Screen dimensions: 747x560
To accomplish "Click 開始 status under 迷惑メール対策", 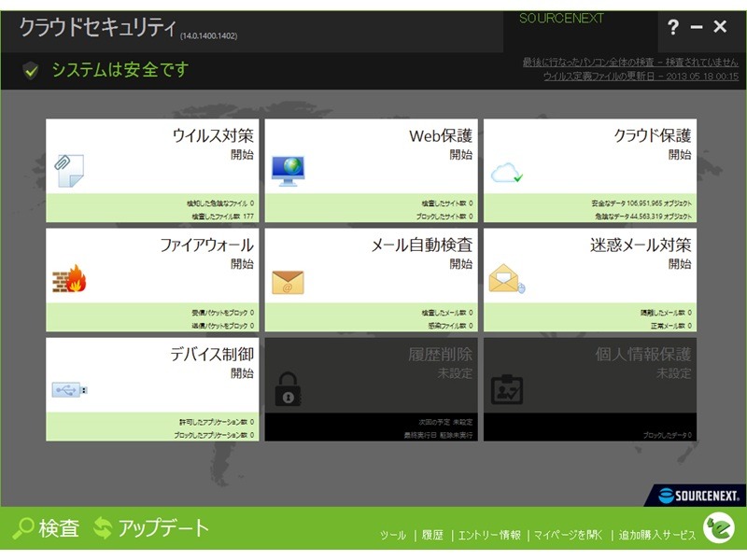I will (x=680, y=264).
